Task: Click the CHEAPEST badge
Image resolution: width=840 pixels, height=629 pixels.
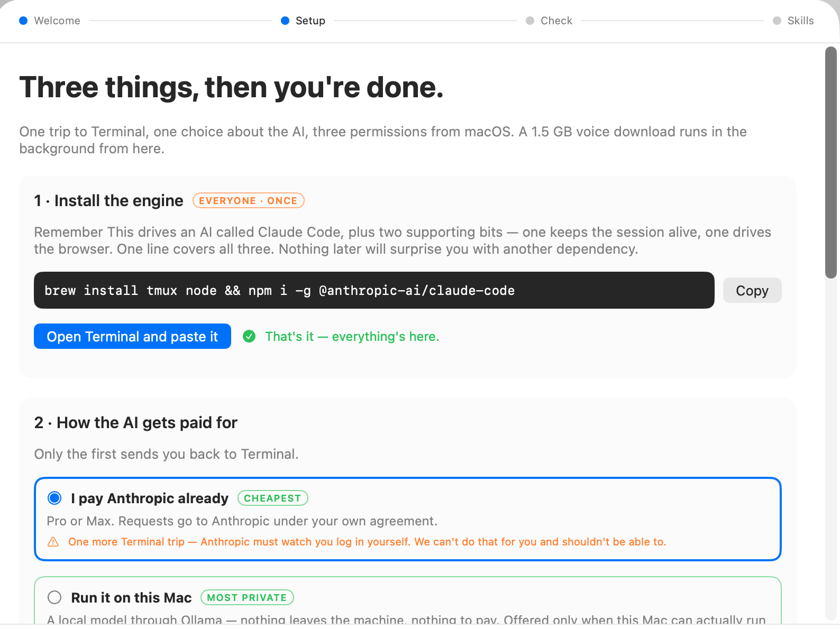Action: click(x=272, y=498)
